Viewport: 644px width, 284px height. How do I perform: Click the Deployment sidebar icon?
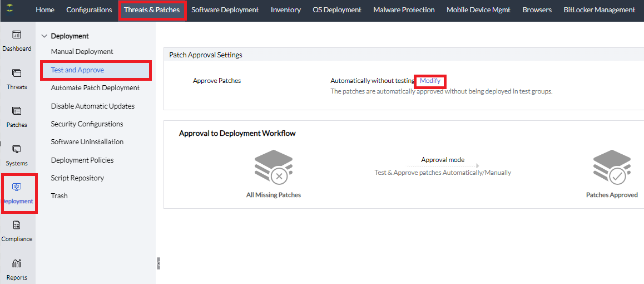[17, 188]
